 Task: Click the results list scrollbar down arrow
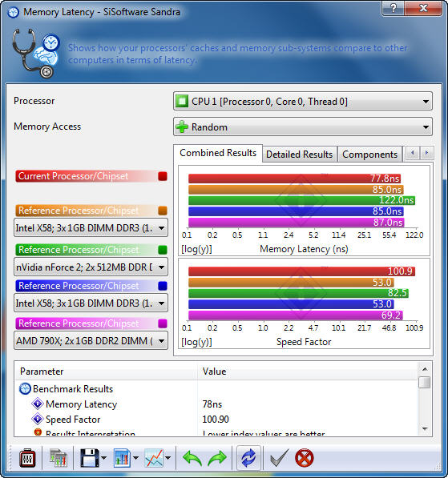(425, 428)
